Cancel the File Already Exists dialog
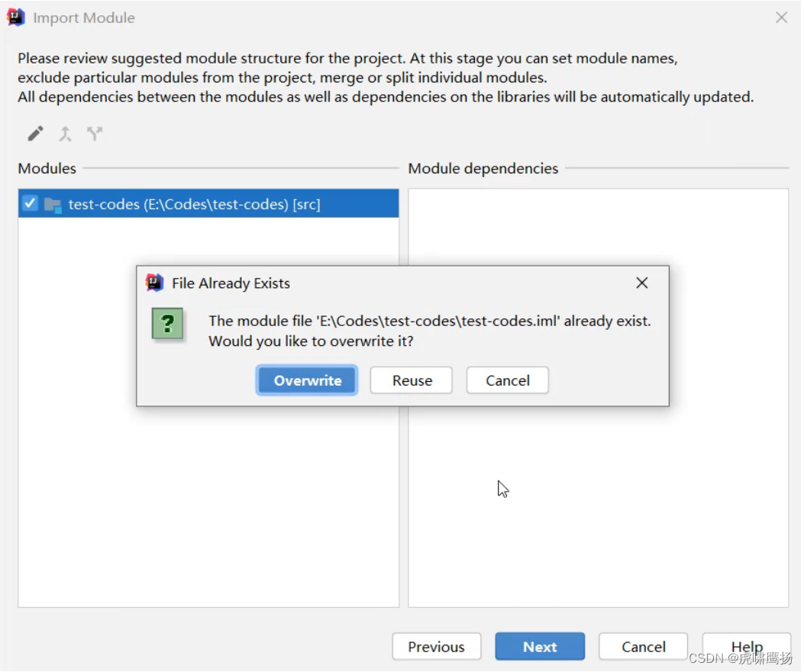This screenshot has width=804, height=672. coord(508,380)
